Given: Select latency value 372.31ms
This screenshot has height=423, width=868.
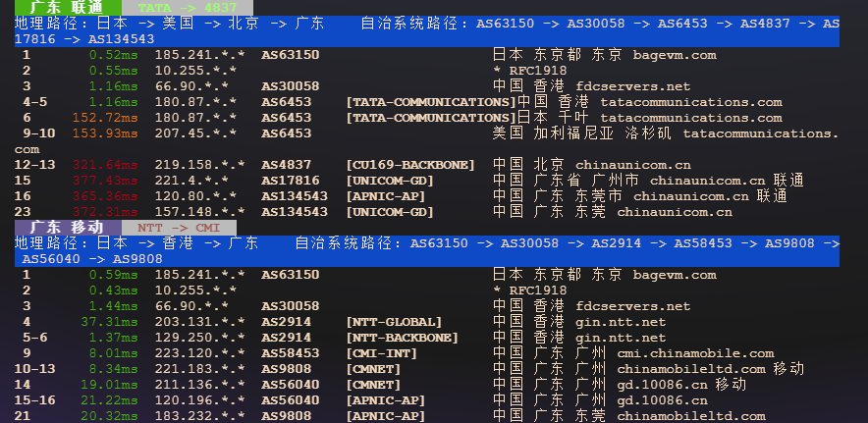Looking at the screenshot, I should tap(105, 212).
